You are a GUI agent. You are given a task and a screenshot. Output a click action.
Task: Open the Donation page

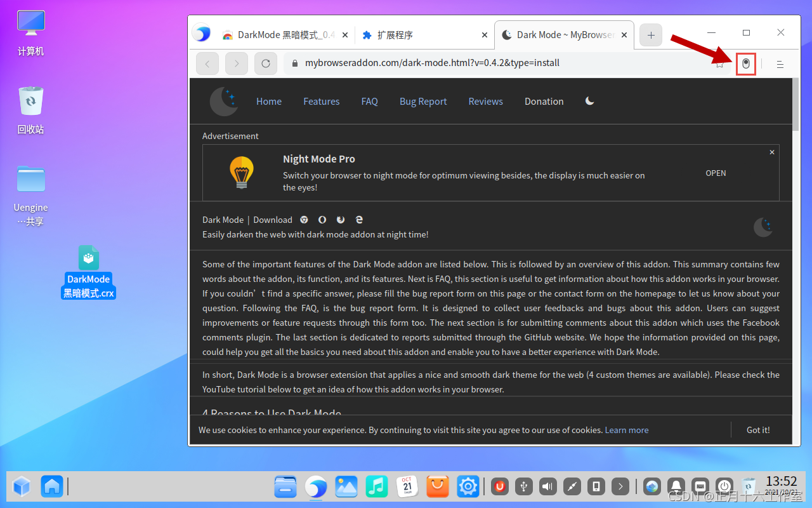point(544,102)
